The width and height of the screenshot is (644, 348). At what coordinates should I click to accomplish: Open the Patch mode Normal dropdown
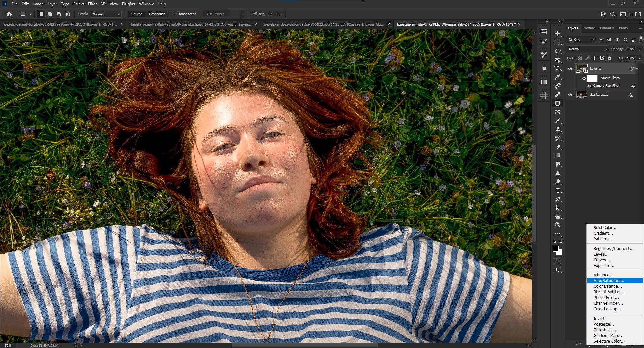(x=106, y=14)
